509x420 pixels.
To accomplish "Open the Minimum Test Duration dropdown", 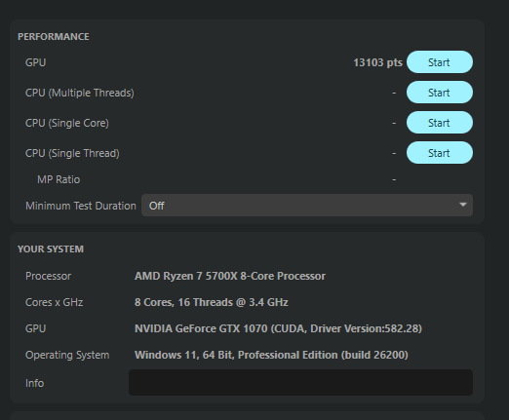I will [307, 206].
